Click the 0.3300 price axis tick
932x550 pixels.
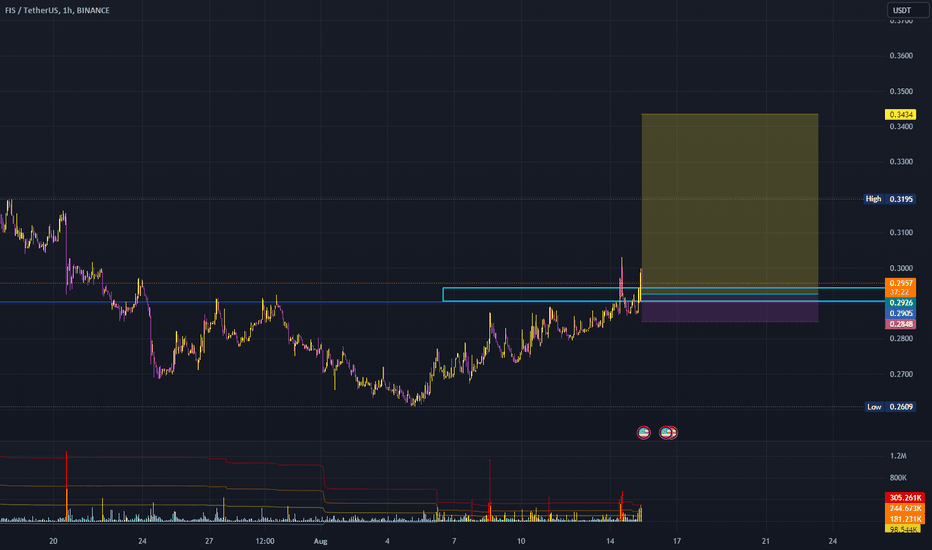point(901,162)
